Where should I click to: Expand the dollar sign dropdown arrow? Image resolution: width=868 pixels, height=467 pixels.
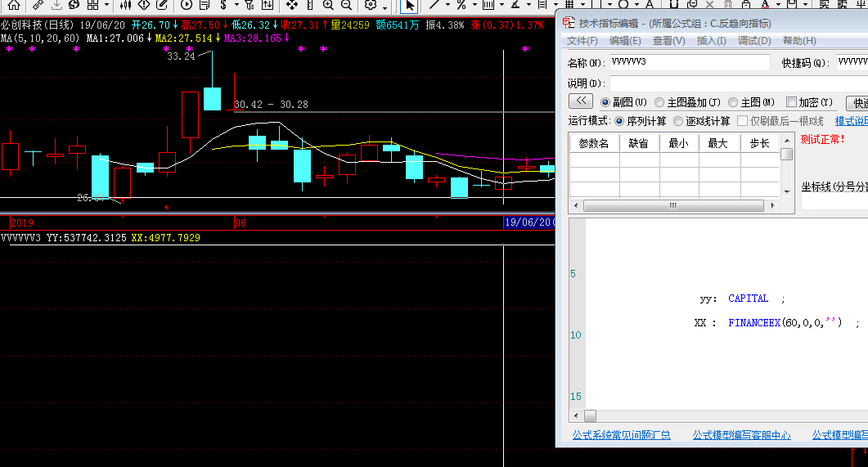point(236,5)
